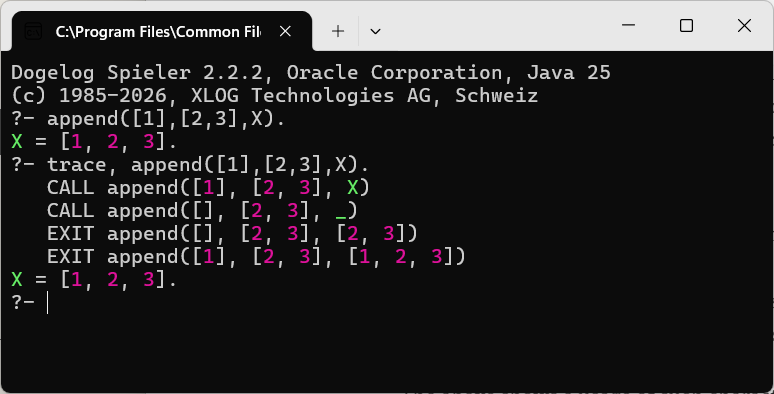Select the C:\Program Files\Common Files tab
This screenshot has height=394, width=774.
pos(162,31)
